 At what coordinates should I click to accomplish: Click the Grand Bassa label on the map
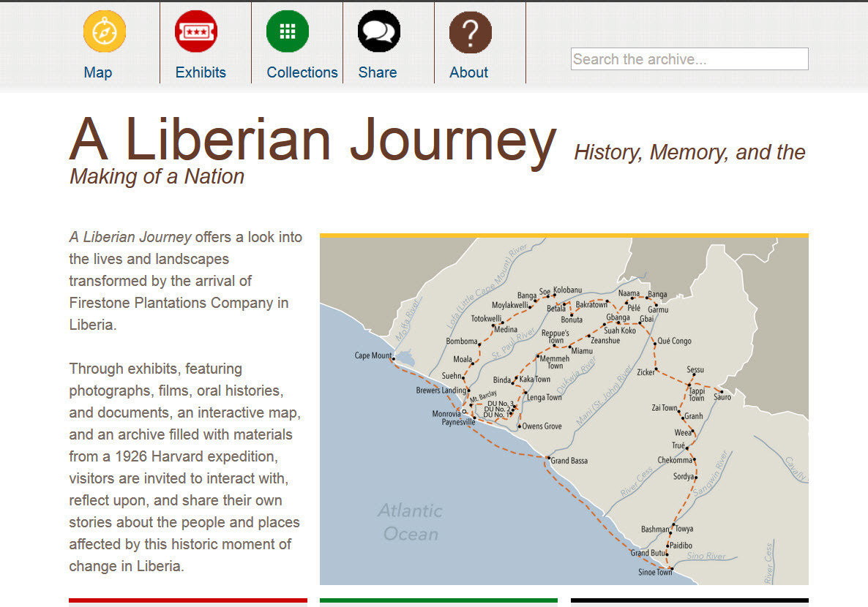coord(569,460)
